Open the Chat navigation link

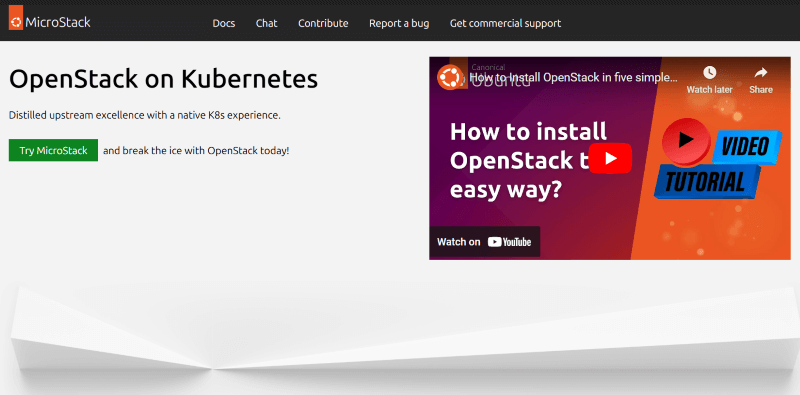pyautogui.click(x=266, y=23)
